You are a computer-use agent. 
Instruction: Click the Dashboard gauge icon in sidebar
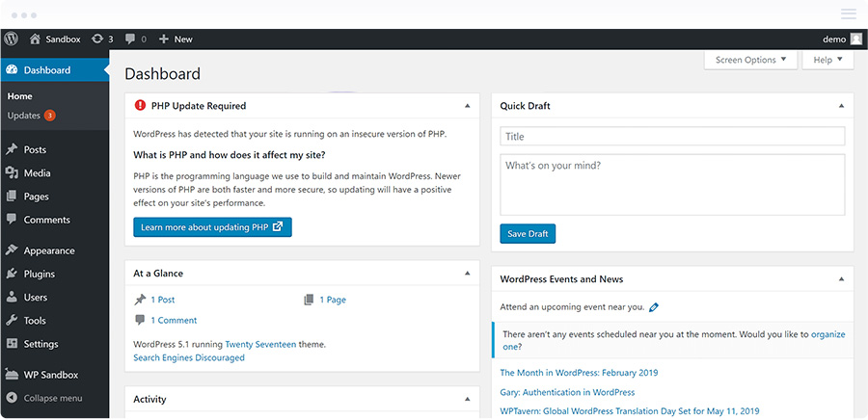click(x=12, y=69)
